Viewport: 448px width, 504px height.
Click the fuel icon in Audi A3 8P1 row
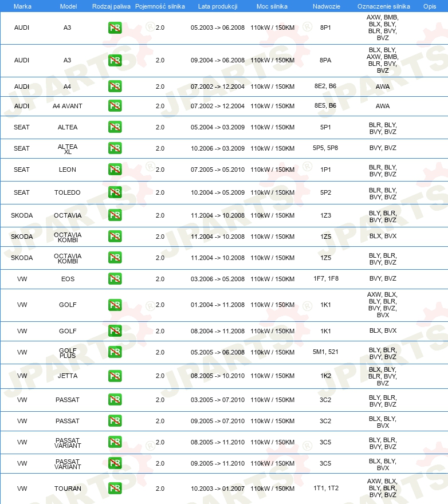pos(115,27)
